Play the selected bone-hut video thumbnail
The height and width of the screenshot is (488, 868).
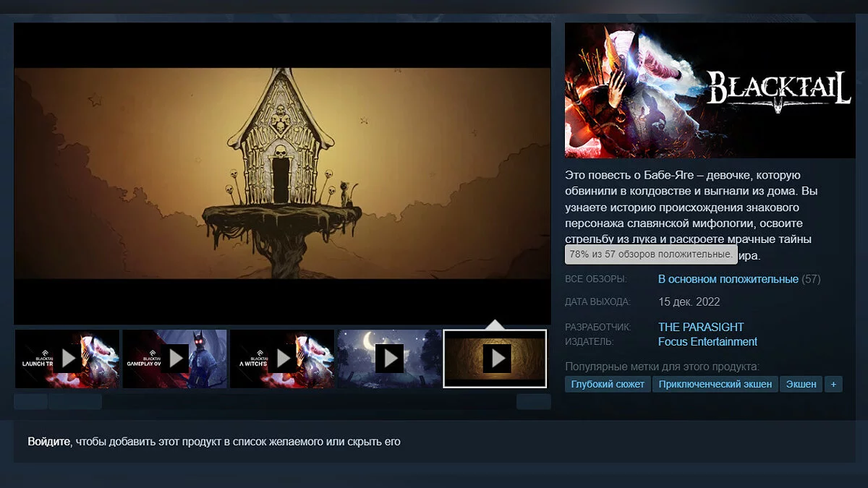(x=495, y=359)
